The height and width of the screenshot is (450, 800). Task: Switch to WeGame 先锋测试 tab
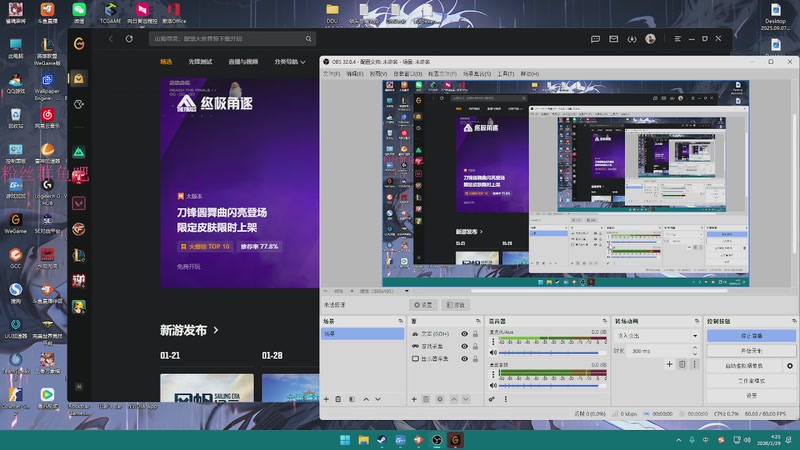tap(200, 62)
